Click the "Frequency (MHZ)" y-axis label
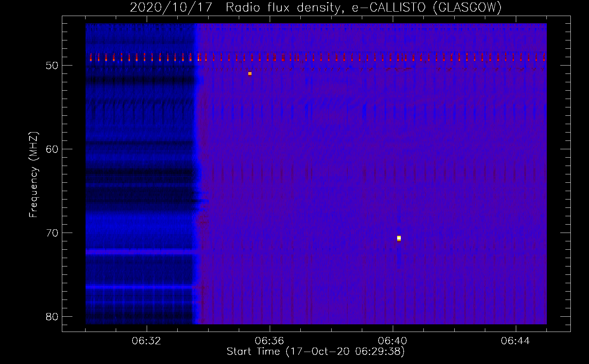Viewport: 589px width, 364px height. click(x=33, y=175)
